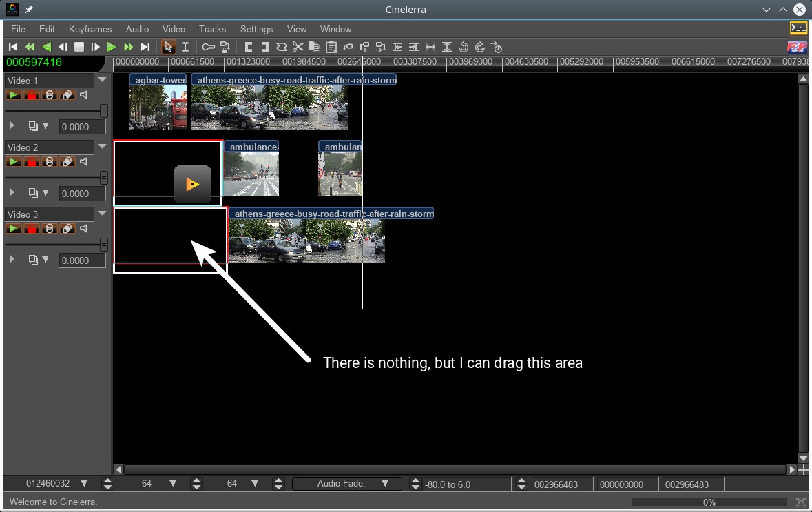Click green normal forward play button

coord(112,47)
